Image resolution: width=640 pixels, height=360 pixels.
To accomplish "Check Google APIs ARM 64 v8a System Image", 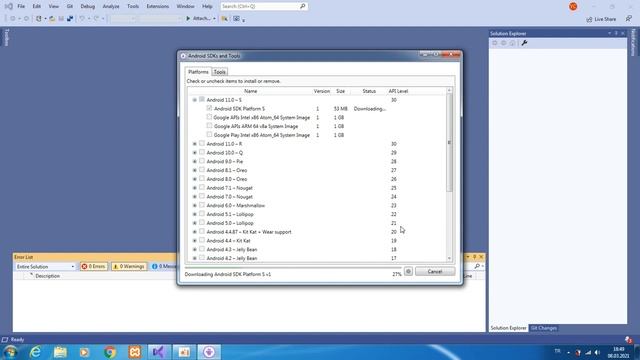I will (209, 126).
